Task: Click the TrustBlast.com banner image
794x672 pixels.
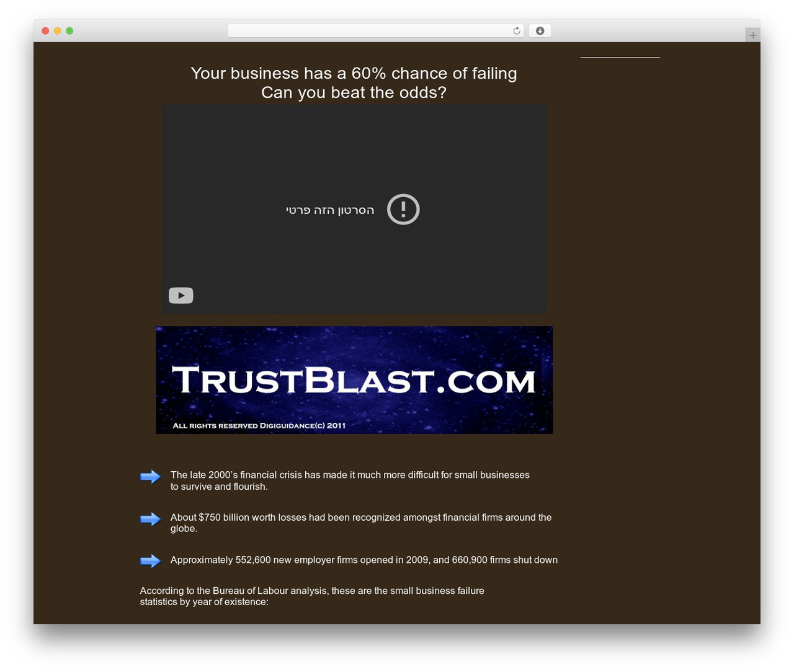Action: (x=354, y=380)
